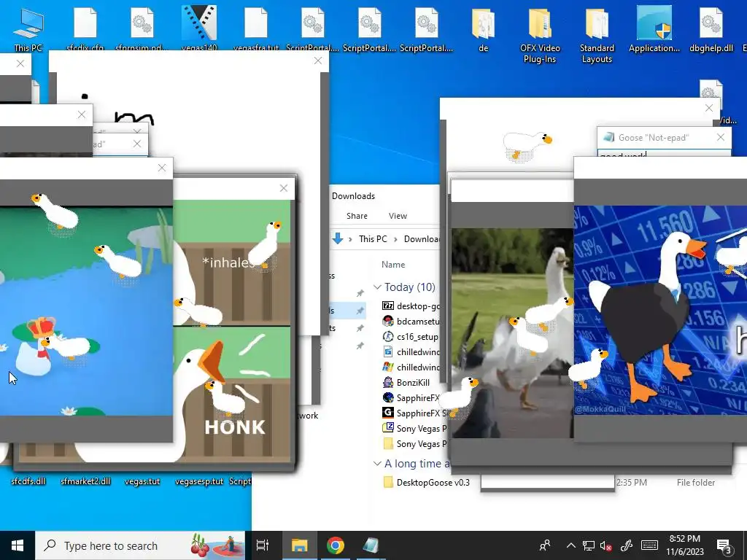The image size is (747, 560).
Task: Launch the Application shield icon on desktop
Action: tap(654, 29)
